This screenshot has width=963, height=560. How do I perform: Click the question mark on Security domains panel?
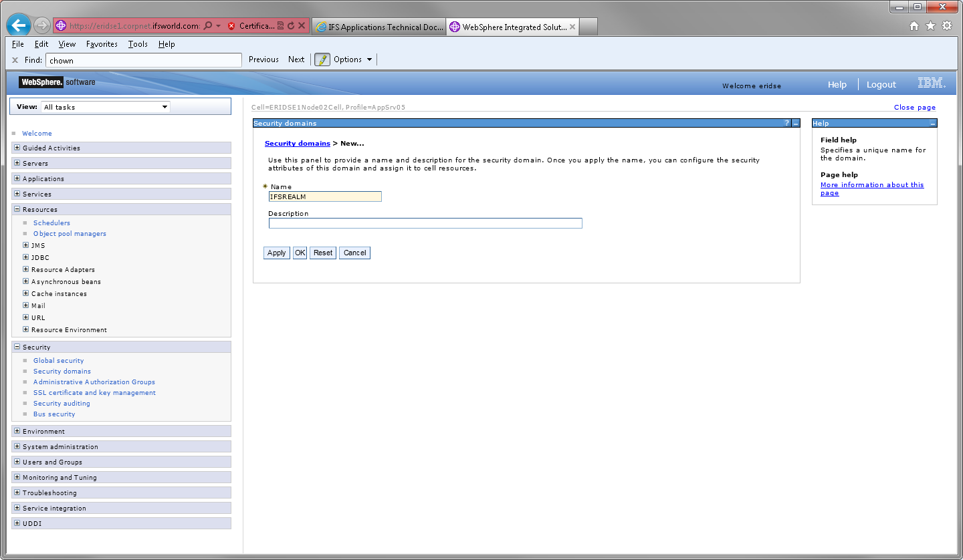tap(787, 124)
